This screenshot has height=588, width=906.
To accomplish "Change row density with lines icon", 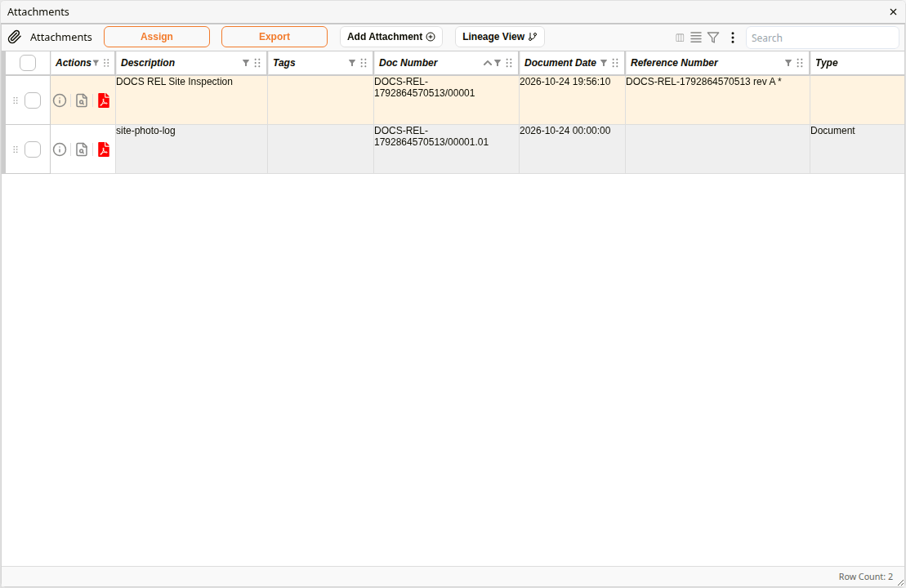I will [696, 38].
